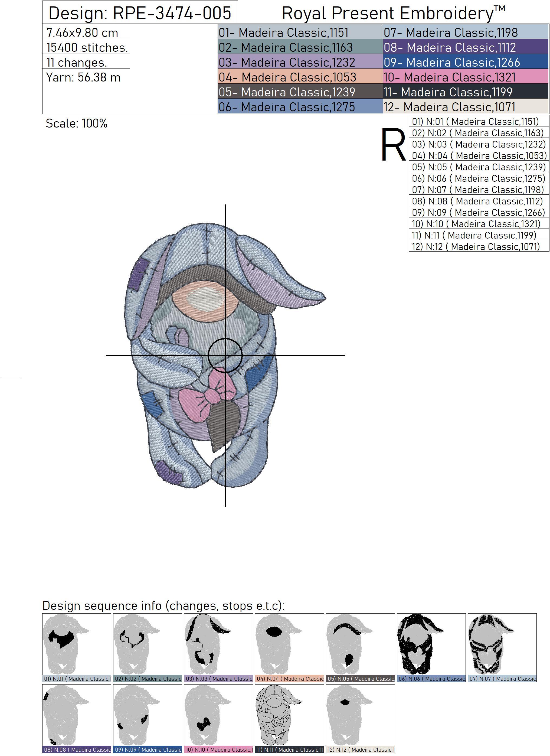Click the 06) N:06 sequence list row
This screenshot has height=756, width=550.
[x=479, y=178]
